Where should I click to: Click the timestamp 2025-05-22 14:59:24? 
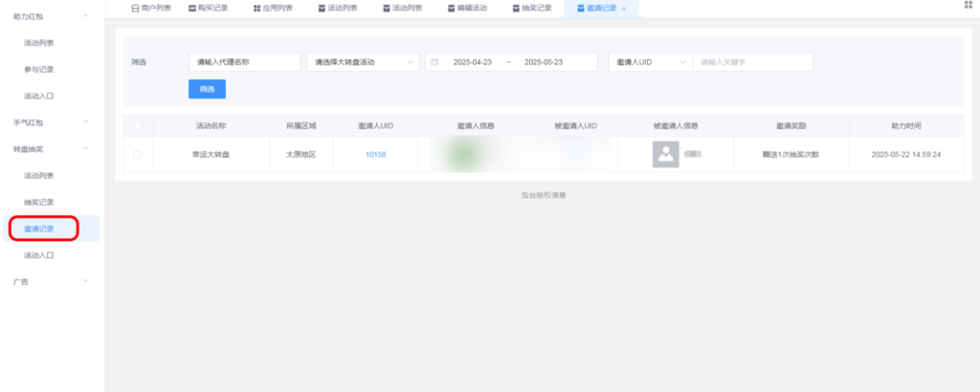pos(905,155)
